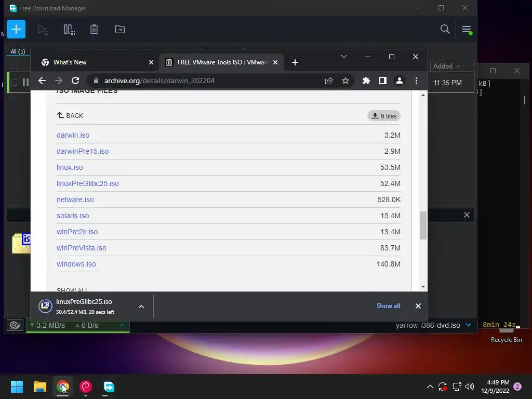Image resolution: width=532 pixels, height=399 pixels.
Task: Open linuxPreGlibc25.iso link in file list
Action: point(87,183)
